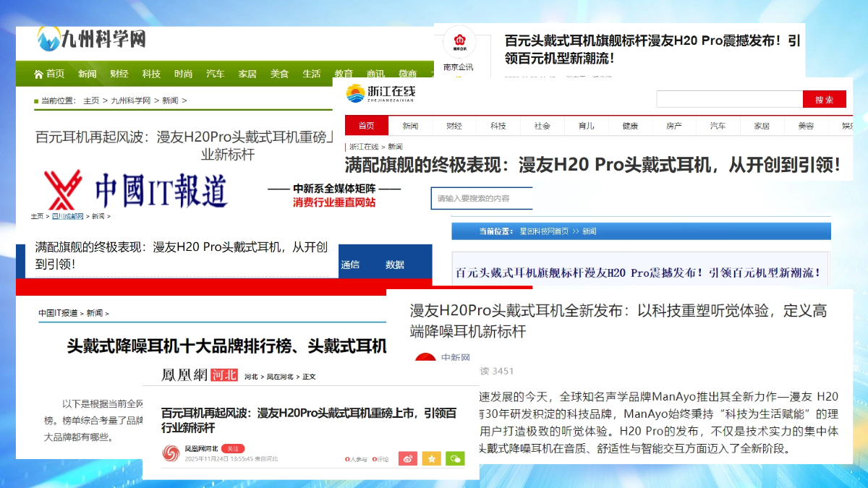Click 四川成都网 breadcrumb link
868x488 pixels.
click(x=67, y=216)
